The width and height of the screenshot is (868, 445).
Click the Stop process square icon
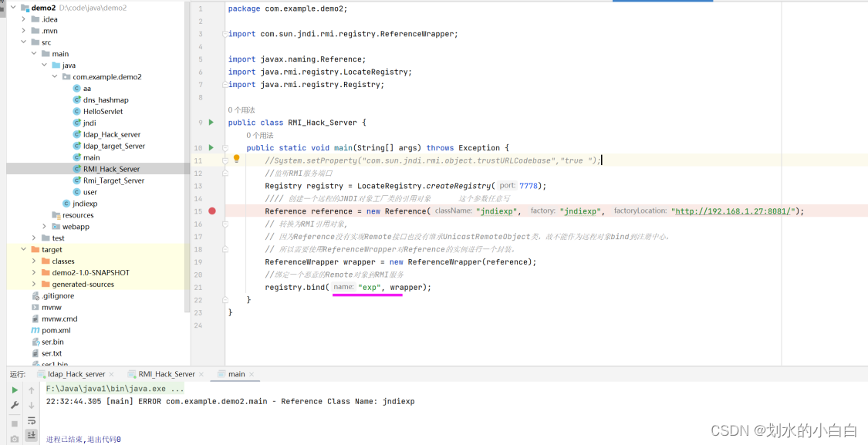15,424
